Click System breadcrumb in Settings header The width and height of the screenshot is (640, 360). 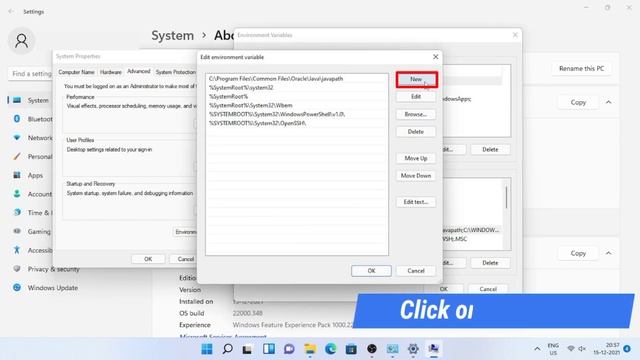click(x=172, y=36)
